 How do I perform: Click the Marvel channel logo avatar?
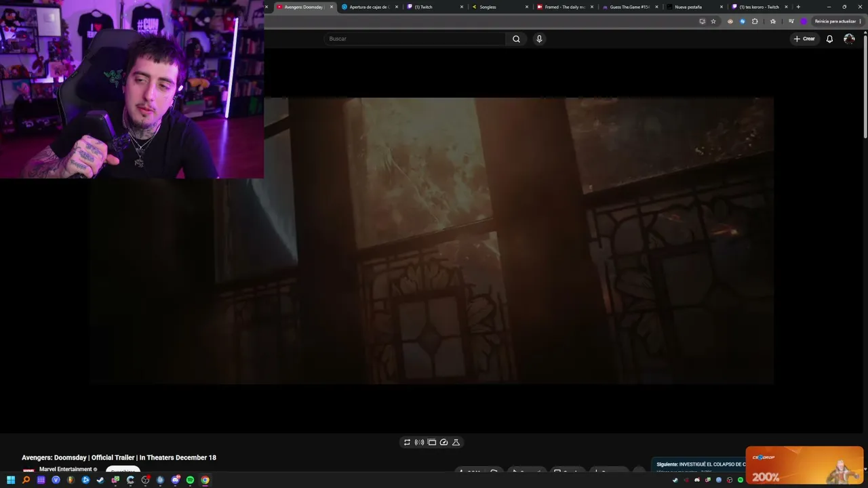28,470
